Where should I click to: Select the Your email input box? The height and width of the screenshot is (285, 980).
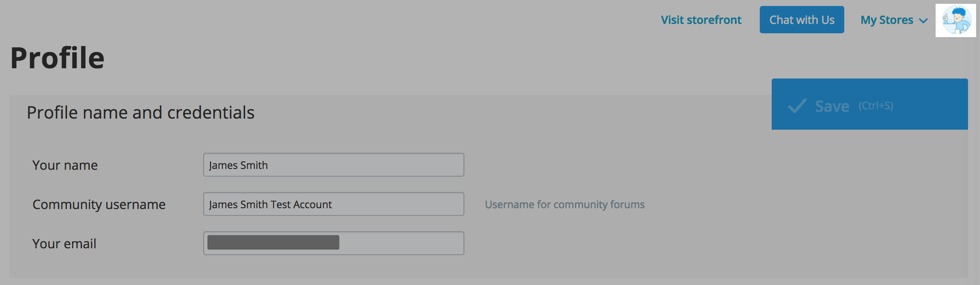tap(333, 243)
